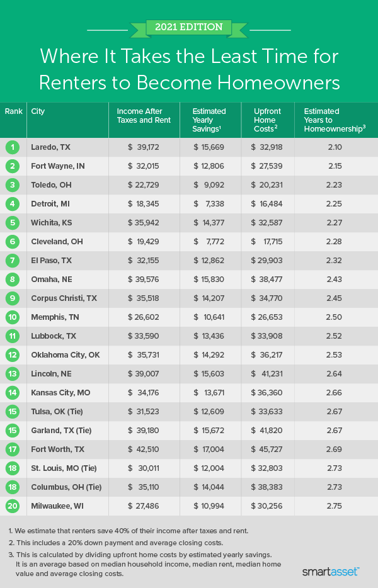
Task: Click the Rank column header
Action: pos(13,111)
